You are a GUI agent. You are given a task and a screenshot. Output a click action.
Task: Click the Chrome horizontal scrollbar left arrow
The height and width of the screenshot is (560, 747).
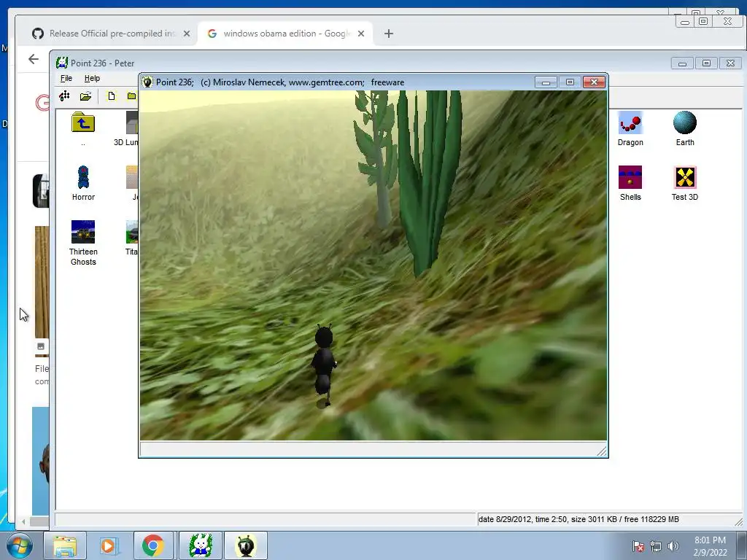pyautogui.click(x=23, y=522)
